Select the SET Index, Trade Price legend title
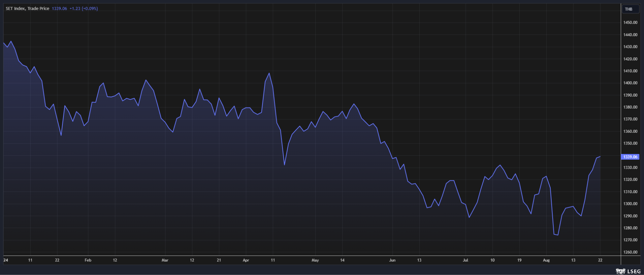This screenshot has height=275, width=644. [28, 8]
